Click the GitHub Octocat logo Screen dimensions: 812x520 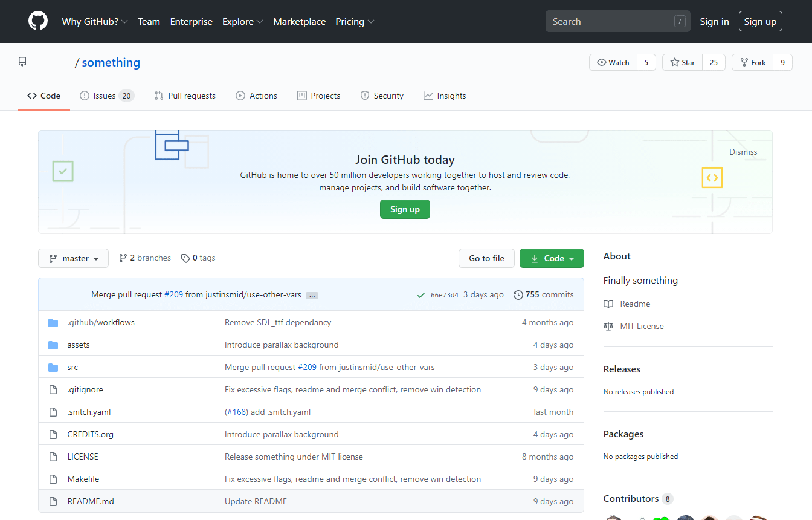point(38,21)
